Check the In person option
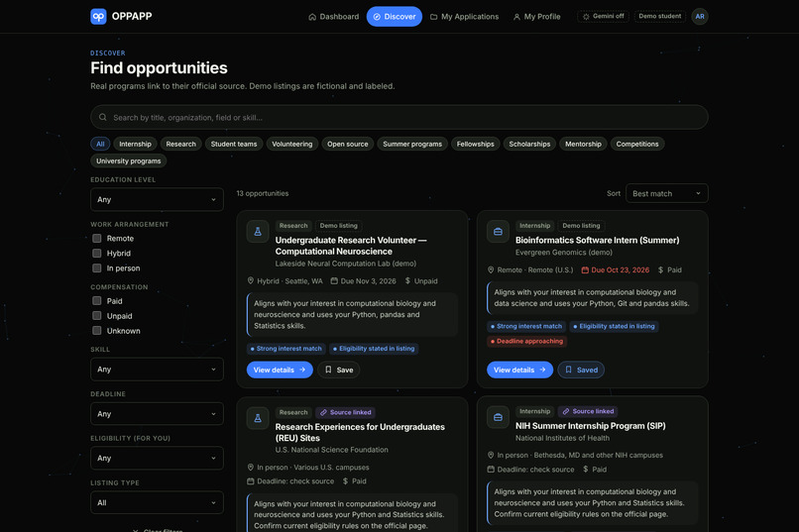Image resolution: width=799 pixels, height=532 pixels. 97,267
